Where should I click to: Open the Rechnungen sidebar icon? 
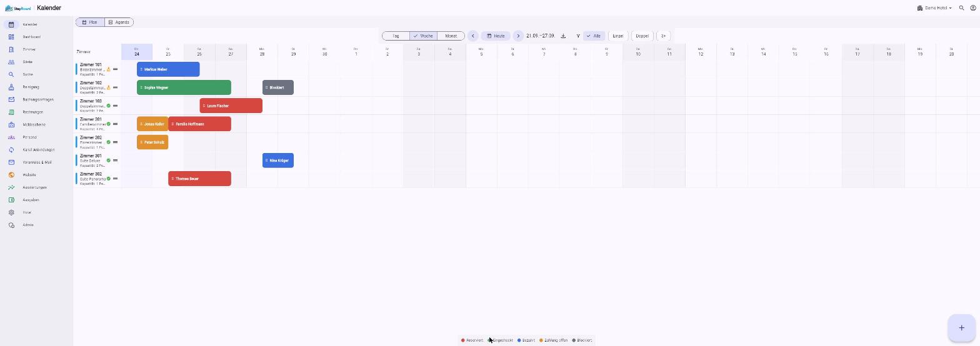pyautogui.click(x=11, y=112)
